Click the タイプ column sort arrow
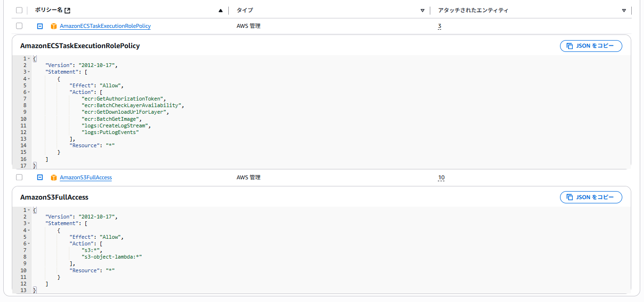The width and height of the screenshot is (644, 302). click(x=422, y=10)
